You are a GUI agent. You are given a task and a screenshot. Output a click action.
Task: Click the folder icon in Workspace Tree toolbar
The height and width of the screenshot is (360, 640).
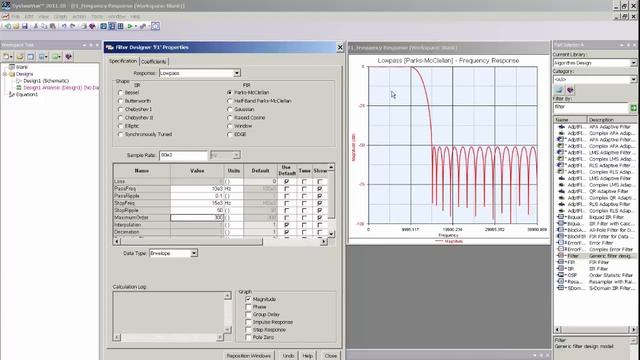click(20, 56)
